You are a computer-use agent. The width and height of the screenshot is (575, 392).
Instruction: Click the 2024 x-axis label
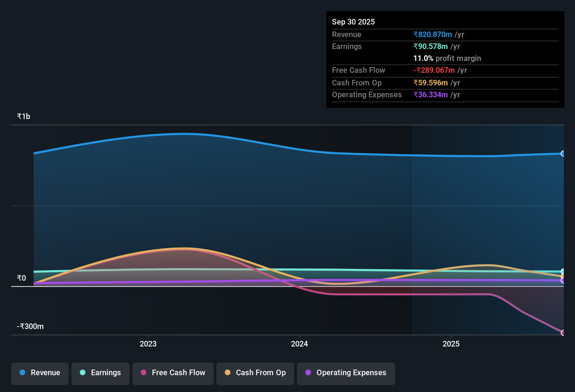pos(299,344)
